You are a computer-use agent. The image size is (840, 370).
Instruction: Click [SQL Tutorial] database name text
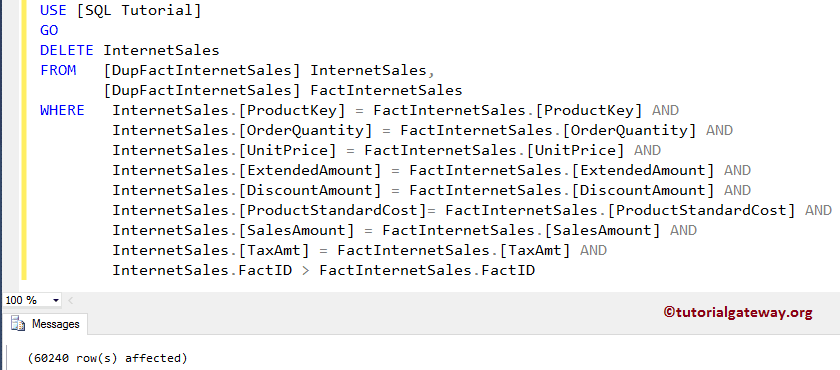coord(139,10)
